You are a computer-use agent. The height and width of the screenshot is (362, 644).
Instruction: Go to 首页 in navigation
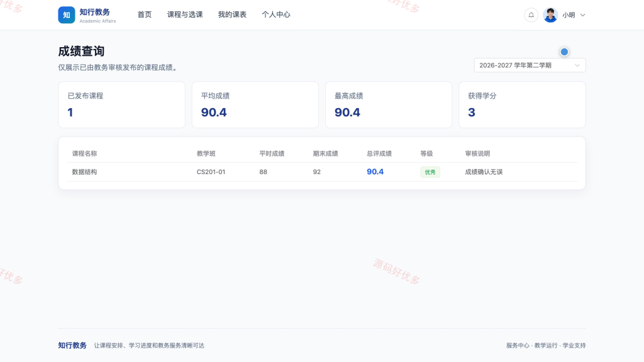(x=145, y=15)
